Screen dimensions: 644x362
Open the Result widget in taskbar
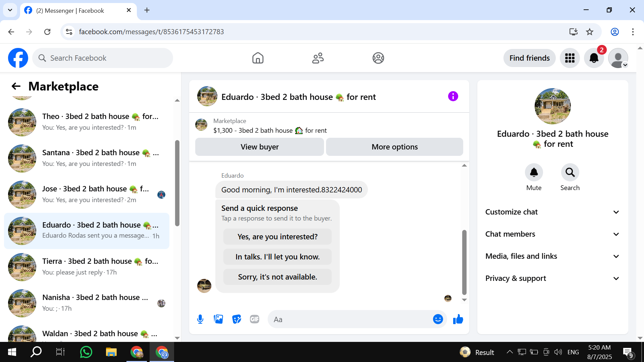point(477,352)
